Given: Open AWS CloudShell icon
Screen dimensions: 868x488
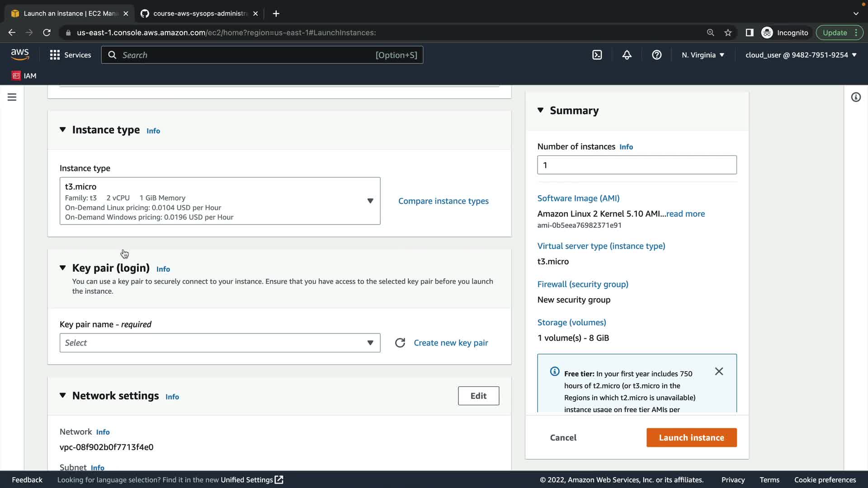Looking at the screenshot, I should click(x=597, y=55).
